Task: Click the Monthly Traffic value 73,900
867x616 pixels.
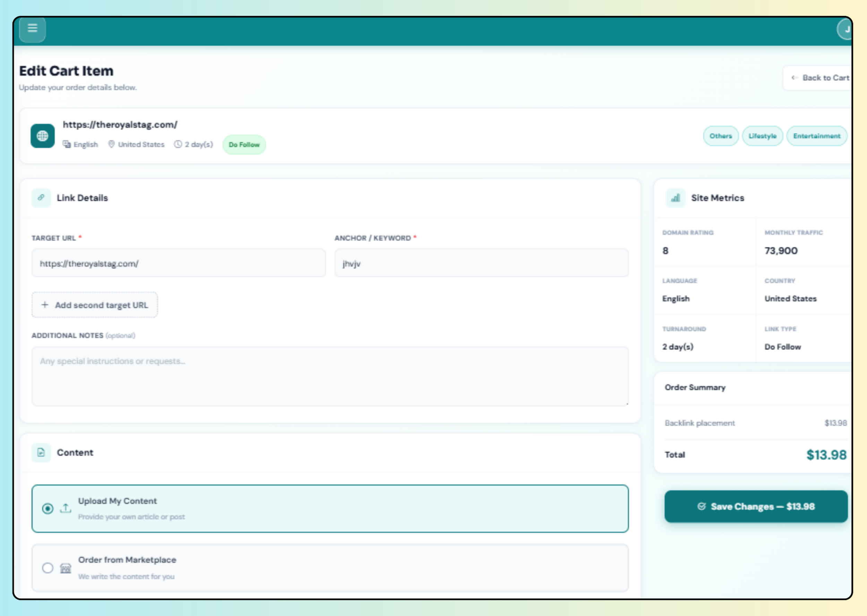Action: click(781, 251)
